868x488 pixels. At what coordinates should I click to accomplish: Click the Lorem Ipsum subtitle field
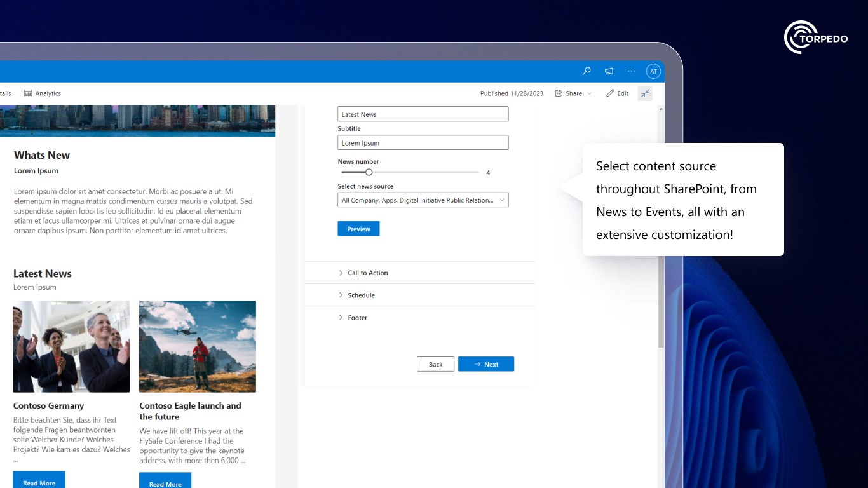tap(423, 143)
